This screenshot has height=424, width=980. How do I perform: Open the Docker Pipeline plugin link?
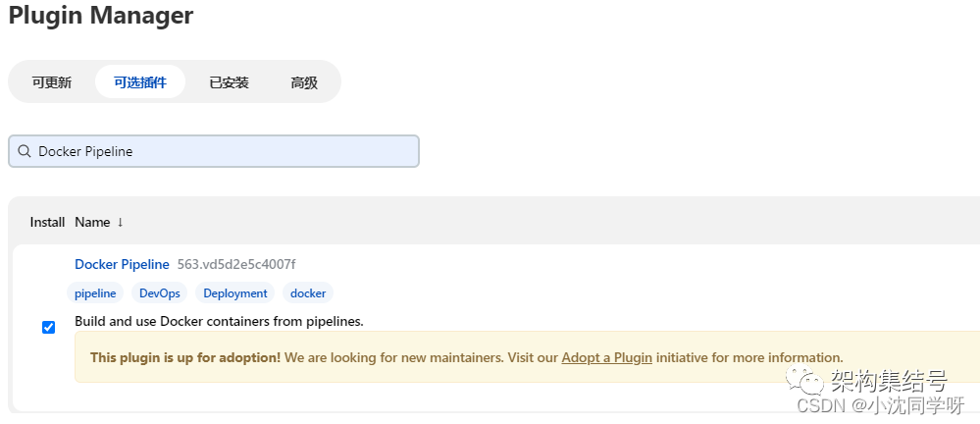click(122, 265)
